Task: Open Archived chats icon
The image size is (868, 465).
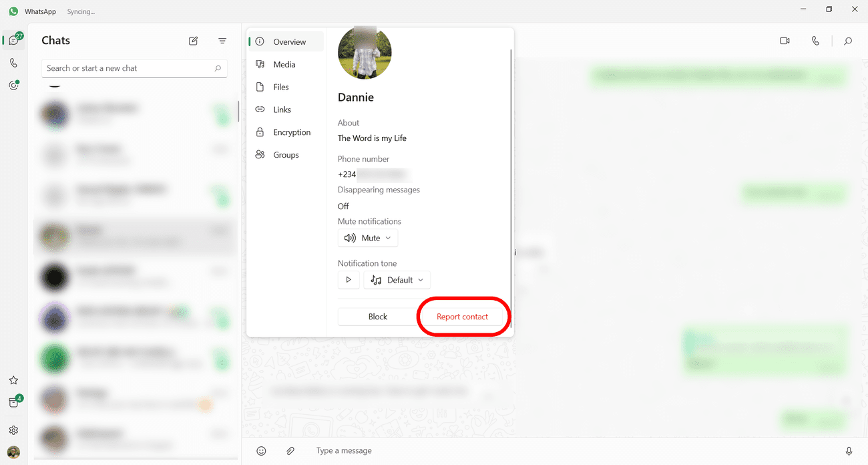Action: 13,402
